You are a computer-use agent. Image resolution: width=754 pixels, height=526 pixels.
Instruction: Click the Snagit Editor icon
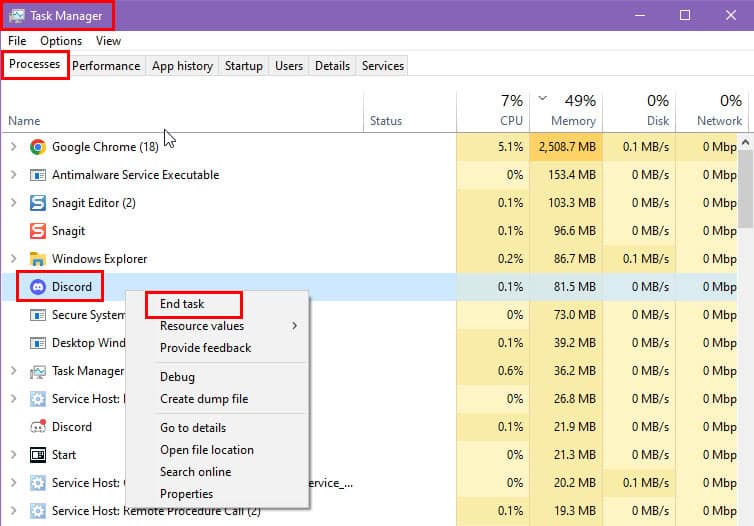38,203
